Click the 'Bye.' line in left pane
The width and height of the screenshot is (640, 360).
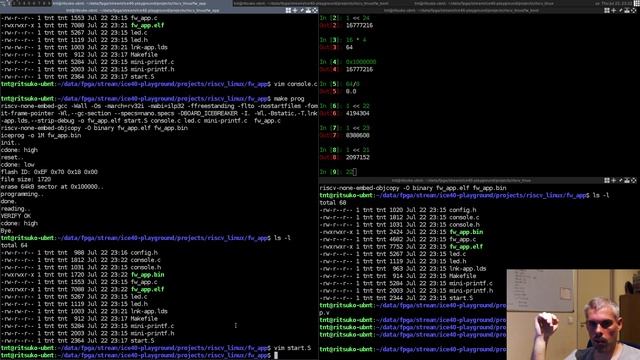coord(7,231)
